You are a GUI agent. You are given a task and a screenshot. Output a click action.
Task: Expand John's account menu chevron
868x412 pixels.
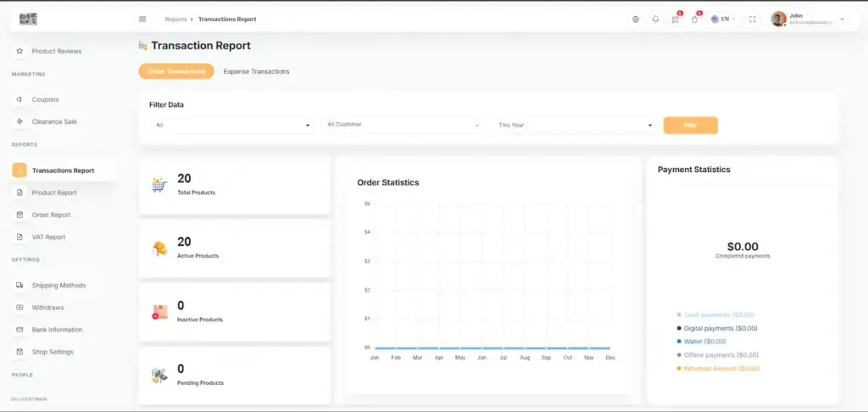coord(842,19)
